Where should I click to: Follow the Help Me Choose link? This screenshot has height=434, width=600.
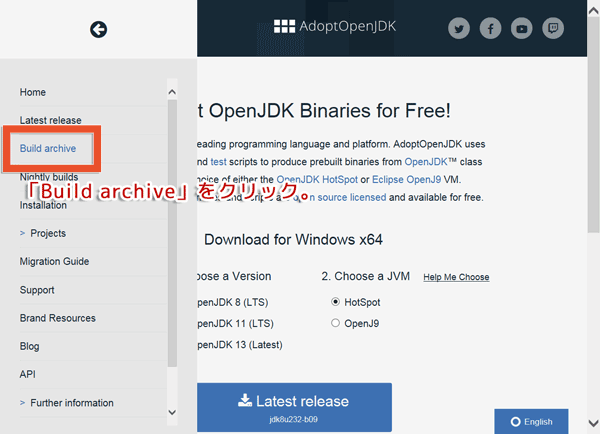[456, 277]
